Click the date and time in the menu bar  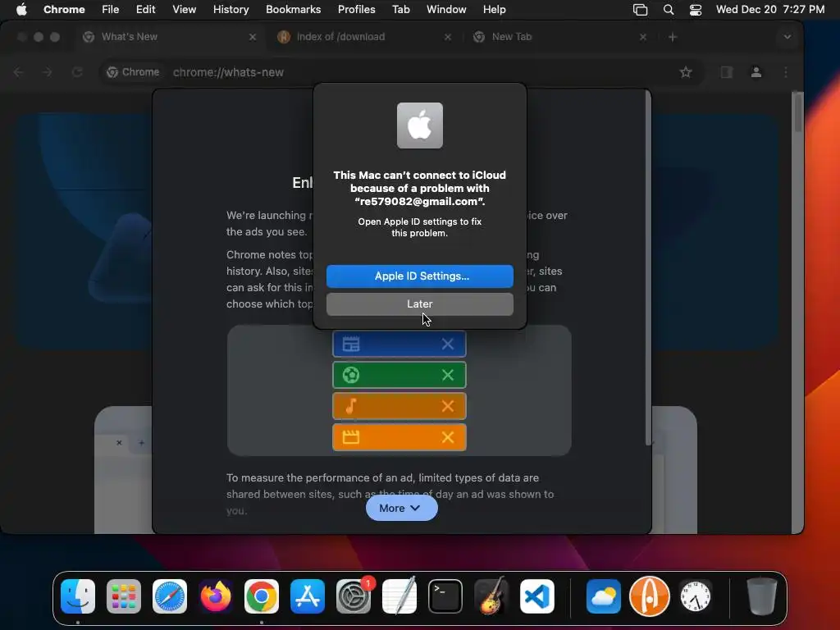tap(769, 9)
